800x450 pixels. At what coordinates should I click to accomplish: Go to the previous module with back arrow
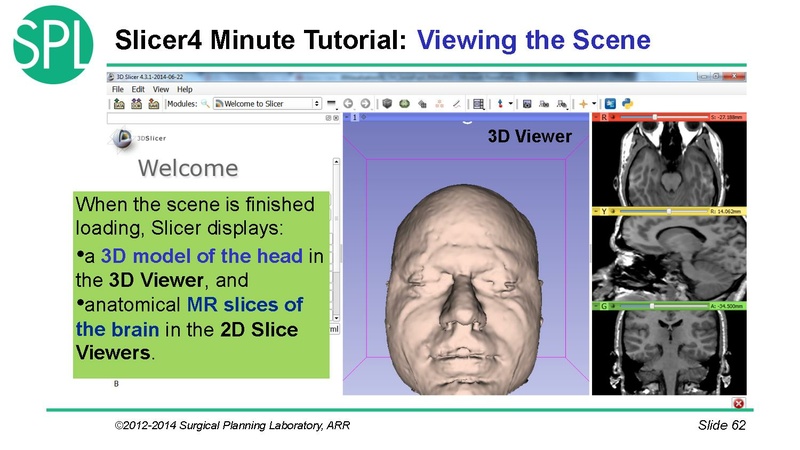(348, 104)
